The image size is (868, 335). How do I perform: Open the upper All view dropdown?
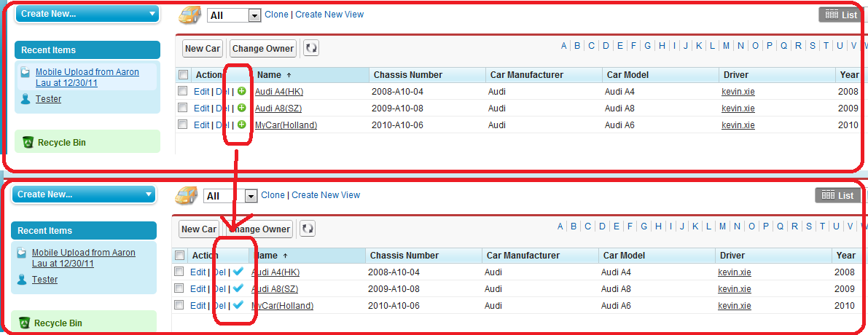click(x=254, y=15)
